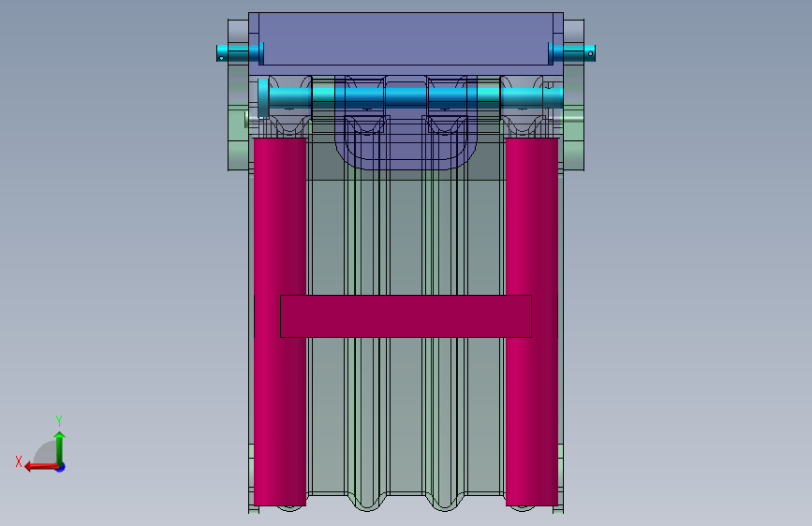Select the right crimson vertical cylinder

[x=532, y=322]
